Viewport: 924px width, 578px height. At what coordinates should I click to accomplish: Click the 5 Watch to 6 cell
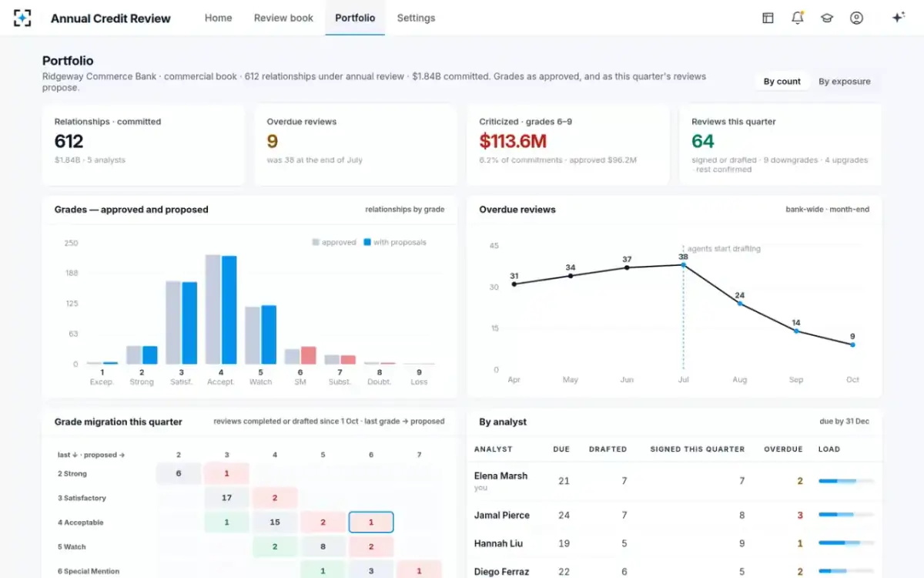(371, 546)
